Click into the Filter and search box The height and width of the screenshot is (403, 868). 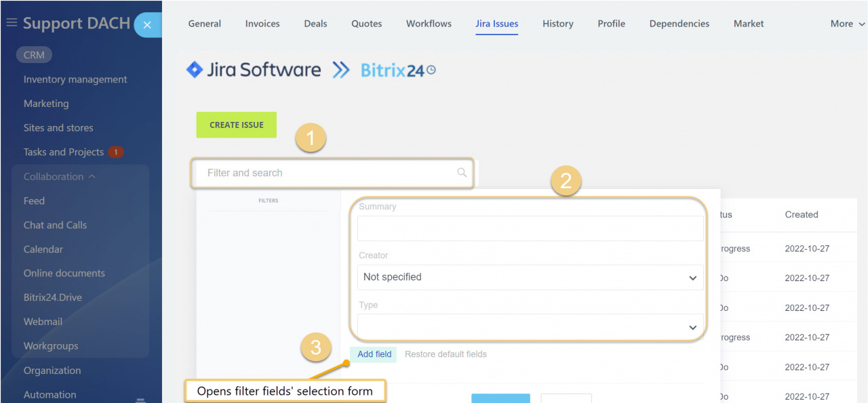pos(332,173)
